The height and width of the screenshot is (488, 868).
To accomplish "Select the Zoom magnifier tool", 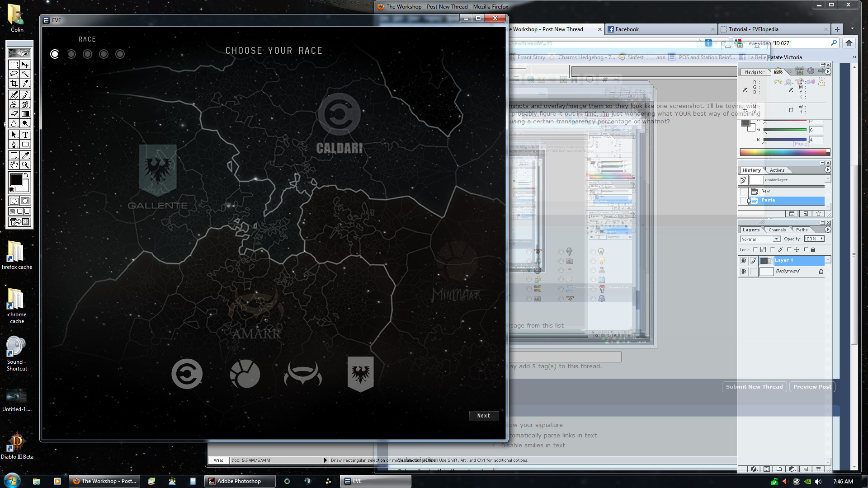I will 25,165.
